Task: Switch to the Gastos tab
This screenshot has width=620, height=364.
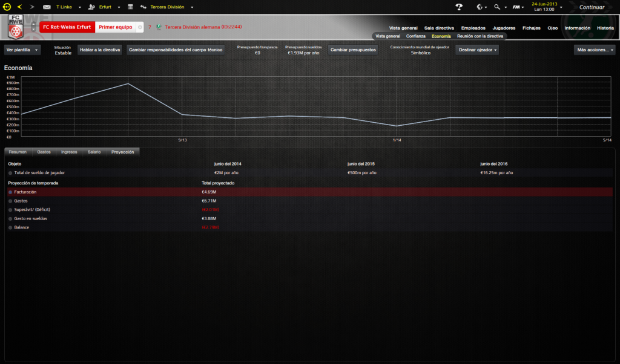Action: [x=44, y=152]
